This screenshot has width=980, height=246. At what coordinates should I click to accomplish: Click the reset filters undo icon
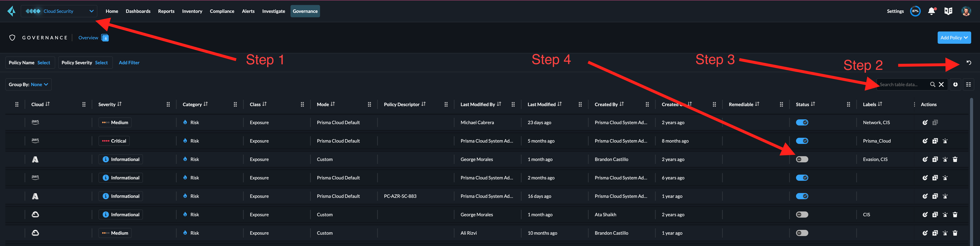tap(969, 62)
